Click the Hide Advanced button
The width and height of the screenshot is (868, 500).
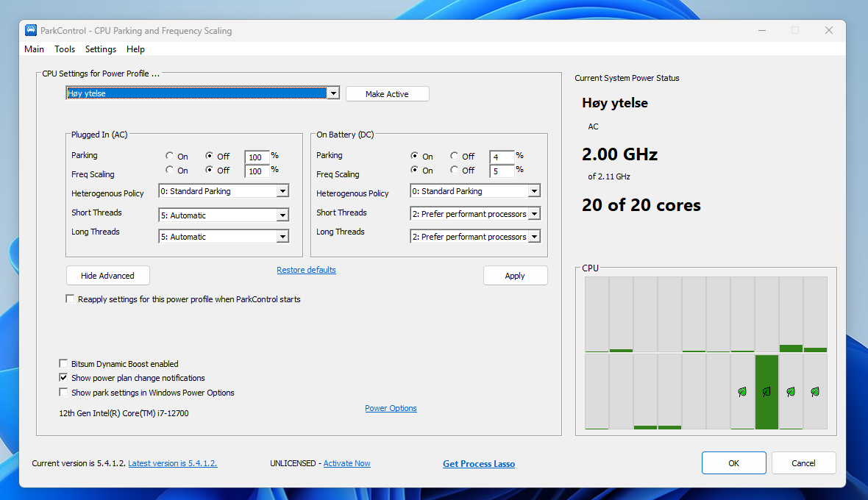(107, 276)
